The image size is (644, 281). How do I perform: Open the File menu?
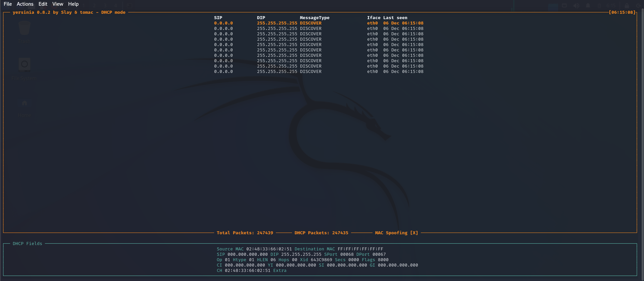[x=8, y=4]
